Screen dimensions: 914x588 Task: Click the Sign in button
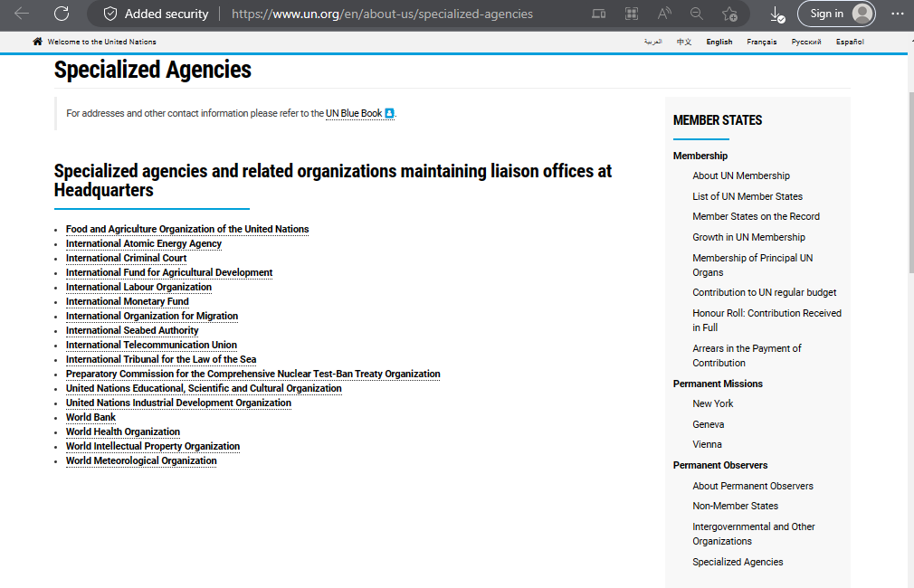836,14
